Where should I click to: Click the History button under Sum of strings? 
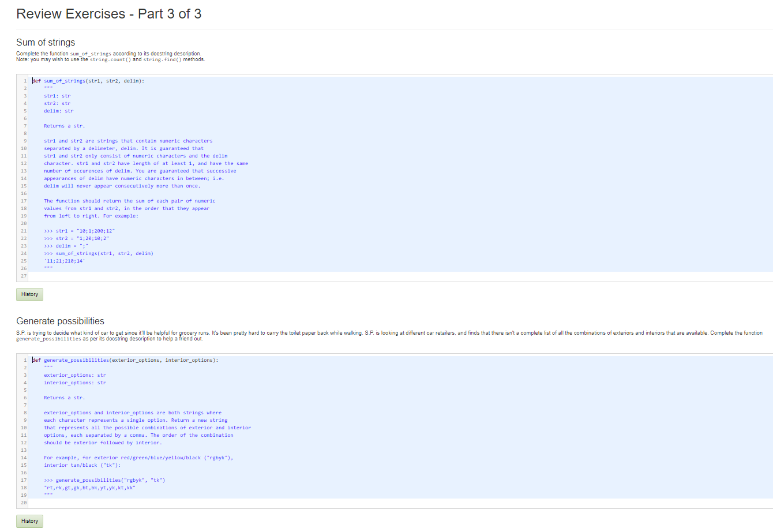coord(29,294)
